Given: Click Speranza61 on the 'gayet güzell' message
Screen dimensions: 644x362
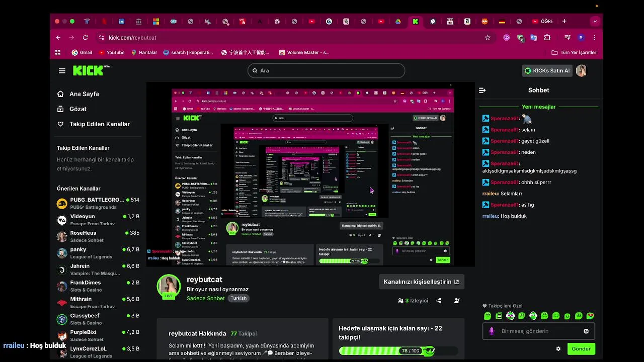Looking at the screenshot, I should coord(505,141).
